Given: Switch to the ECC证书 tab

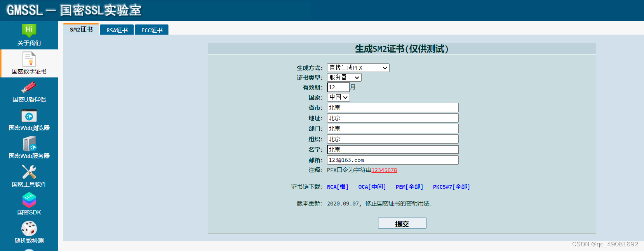Looking at the screenshot, I should [152, 30].
